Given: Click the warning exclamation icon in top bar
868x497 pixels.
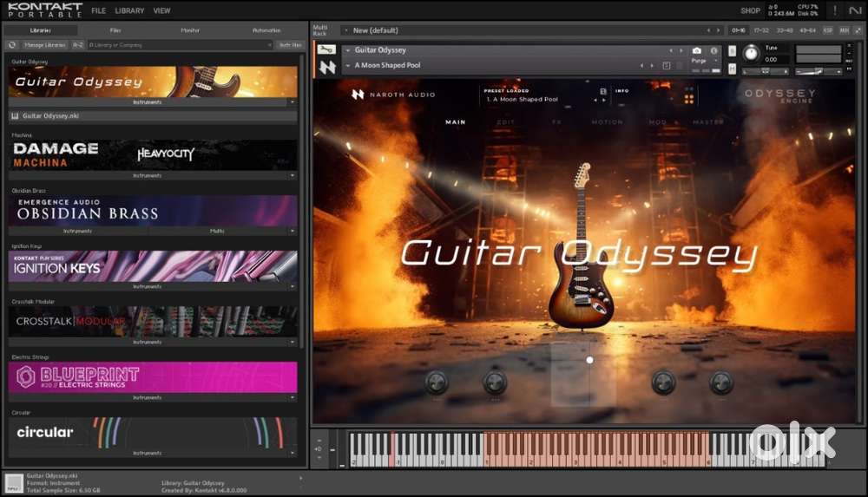Looking at the screenshot, I should (x=835, y=10).
